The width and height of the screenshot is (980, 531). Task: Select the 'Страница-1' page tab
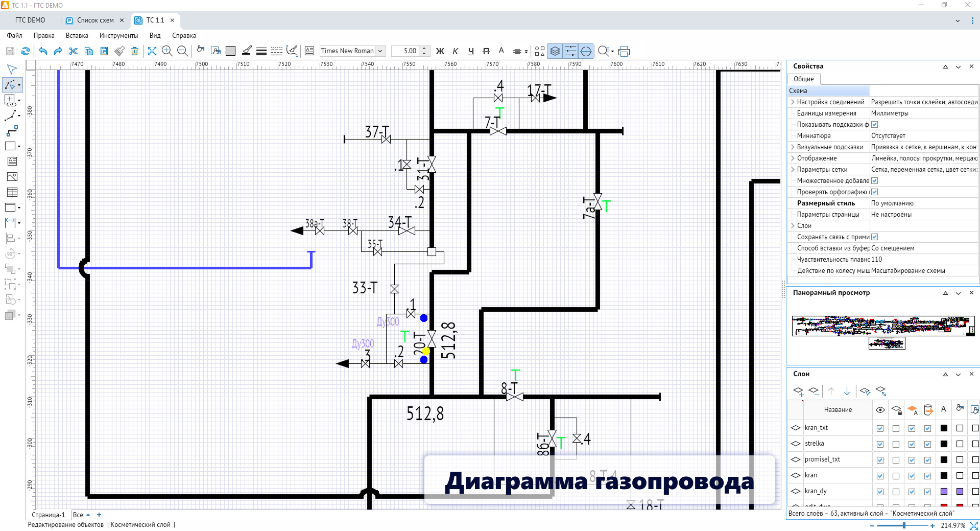click(48, 515)
